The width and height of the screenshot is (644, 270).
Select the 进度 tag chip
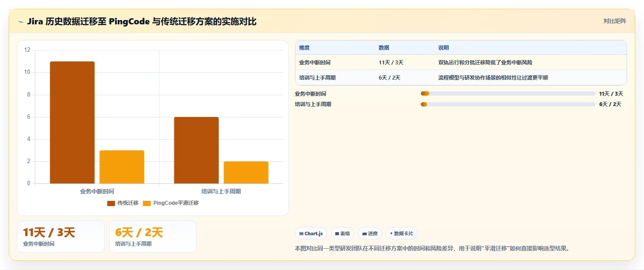(x=370, y=233)
